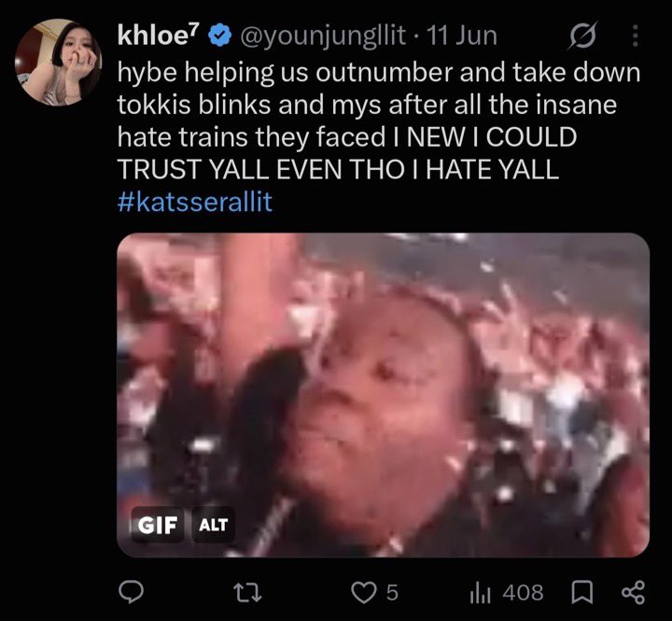Open the khloe display name profile
The image size is (672, 621).
coord(159,35)
